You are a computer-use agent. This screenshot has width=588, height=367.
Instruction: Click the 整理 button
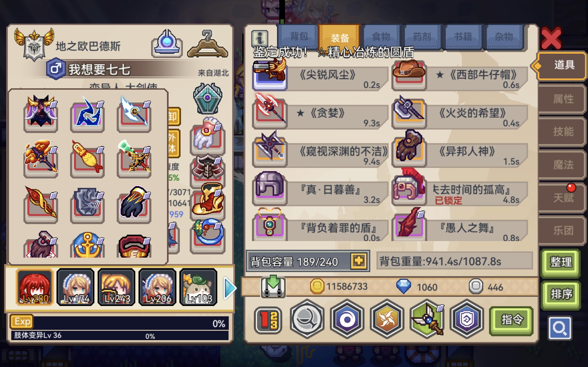coord(561,262)
